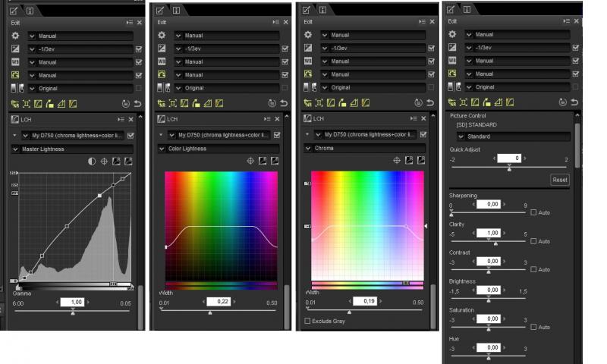Uncheck the Picture Control Manual checkbox in the Chroma panel
This screenshot has height=364, width=607.
pyautogui.click(x=431, y=74)
